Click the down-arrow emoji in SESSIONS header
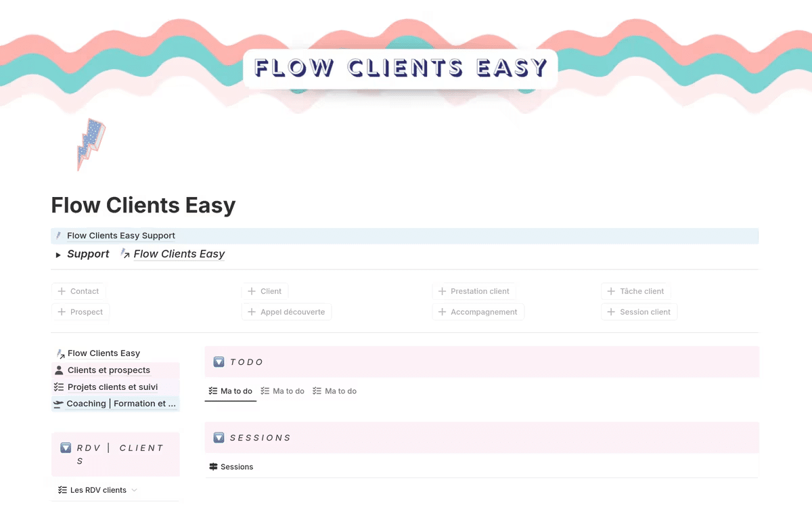The image size is (812, 507). (219, 438)
